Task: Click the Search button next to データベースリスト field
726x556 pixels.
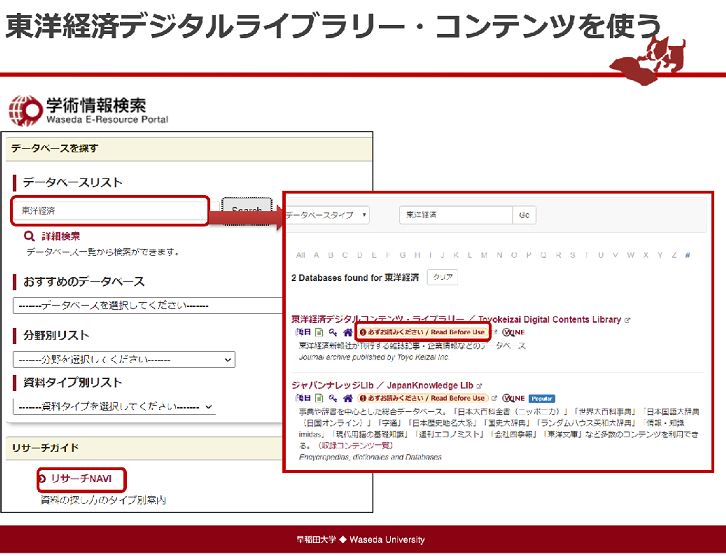Action: (246, 211)
